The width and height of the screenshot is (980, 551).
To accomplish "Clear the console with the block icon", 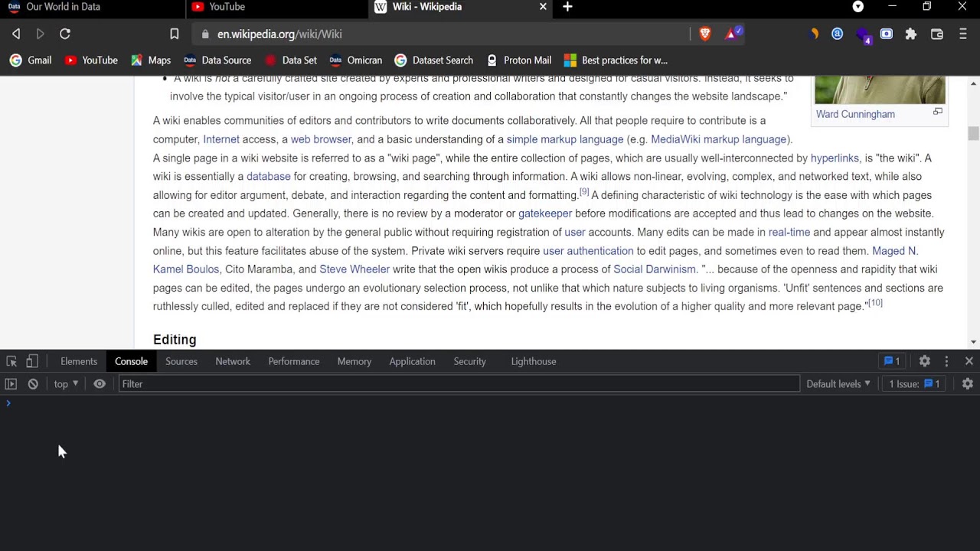I will [x=33, y=384].
